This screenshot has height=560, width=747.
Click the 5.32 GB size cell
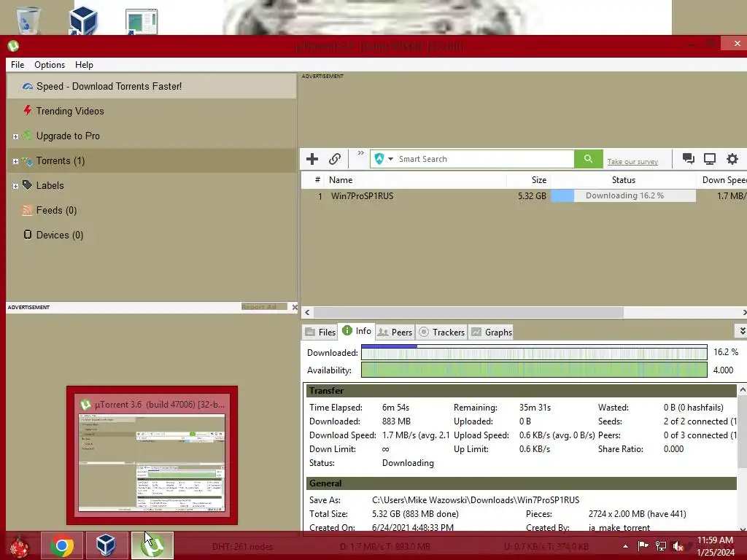[x=532, y=195]
